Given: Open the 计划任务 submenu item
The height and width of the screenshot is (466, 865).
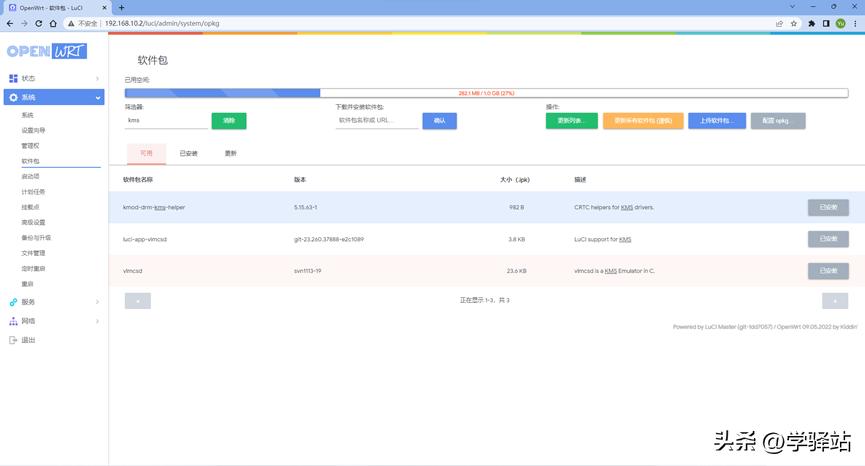Looking at the screenshot, I should pyautogui.click(x=33, y=192).
